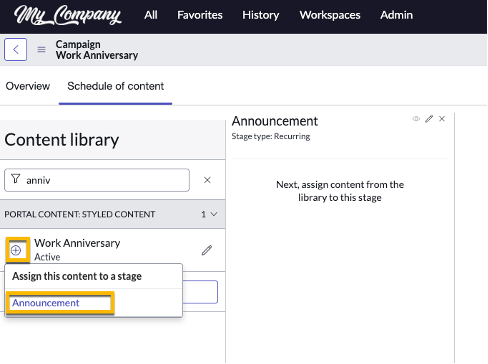Click the Content library heading
The image size is (488, 364).
(x=62, y=140)
